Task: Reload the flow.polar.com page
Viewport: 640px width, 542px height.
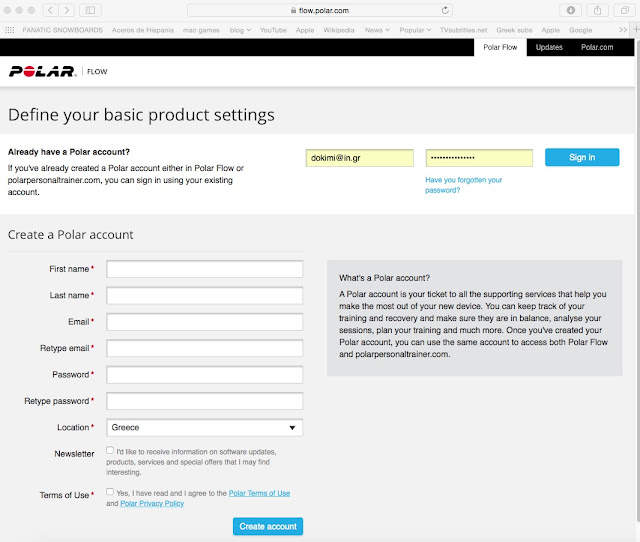Action: (445, 10)
